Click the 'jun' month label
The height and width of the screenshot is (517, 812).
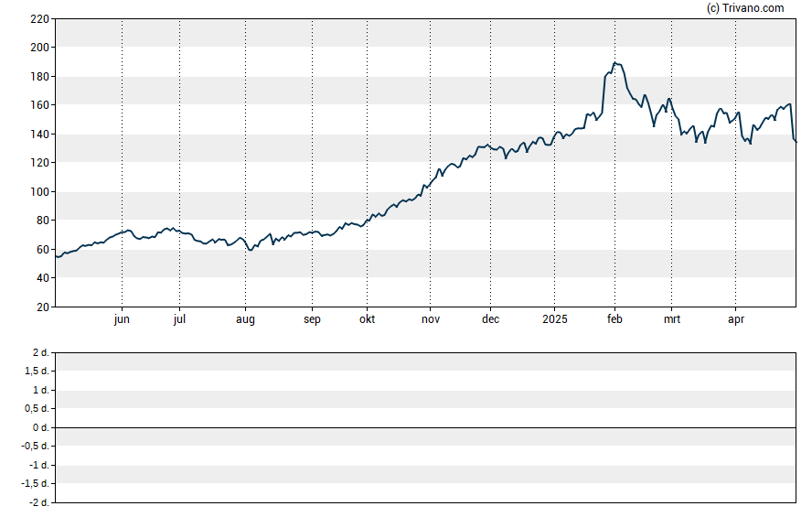pyautogui.click(x=122, y=319)
